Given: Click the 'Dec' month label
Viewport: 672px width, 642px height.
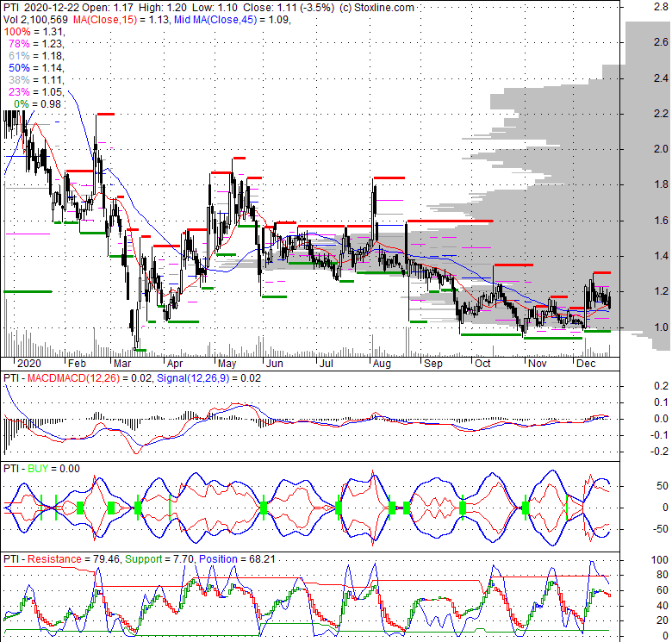Looking at the screenshot, I should pyautogui.click(x=586, y=364).
